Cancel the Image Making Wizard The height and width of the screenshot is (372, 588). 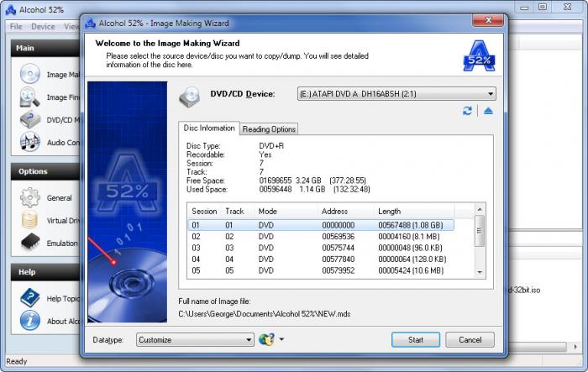coord(470,340)
